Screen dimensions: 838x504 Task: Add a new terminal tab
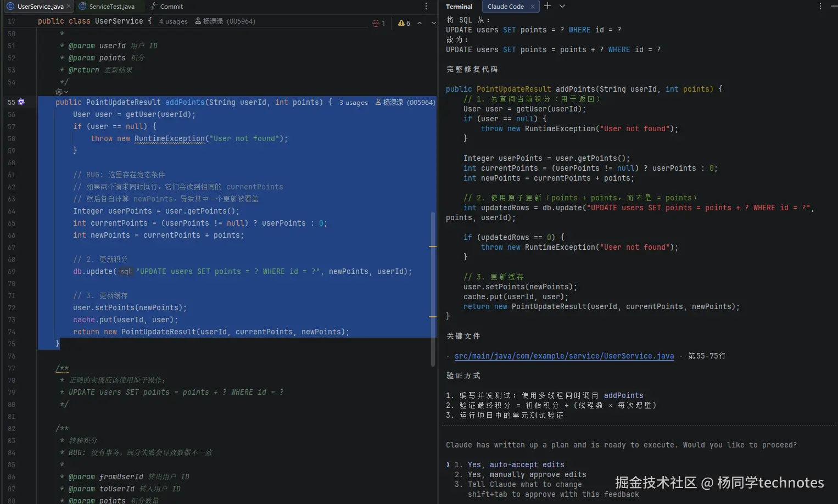(548, 6)
